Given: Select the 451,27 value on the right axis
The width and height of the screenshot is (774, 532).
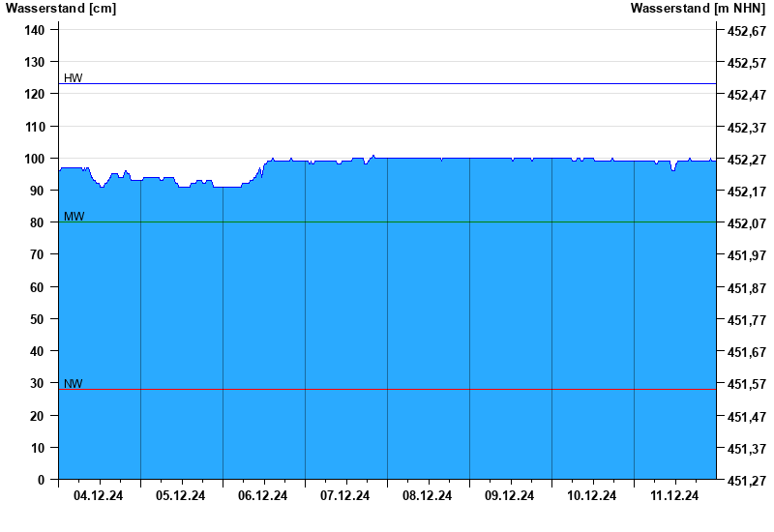Looking at the screenshot, I should click(746, 481).
